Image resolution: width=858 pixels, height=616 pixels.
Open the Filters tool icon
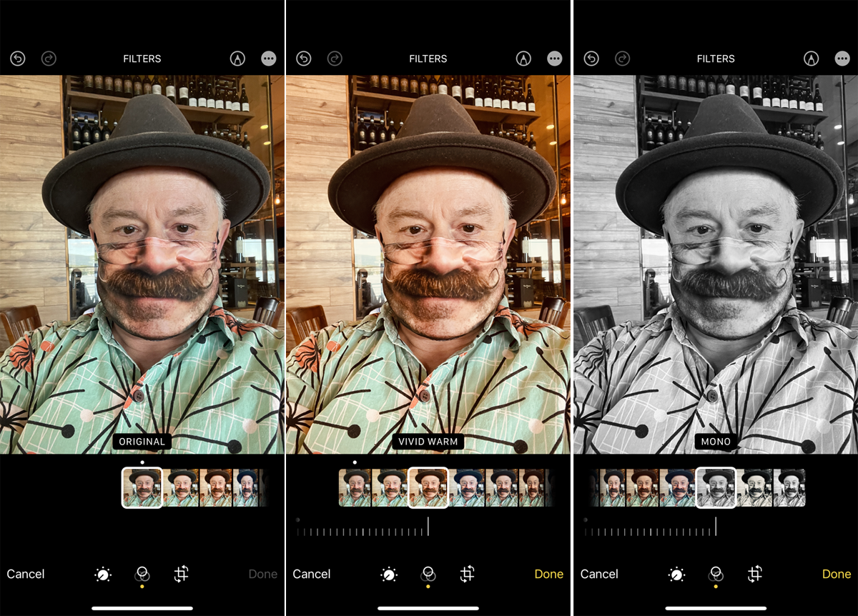[142, 574]
